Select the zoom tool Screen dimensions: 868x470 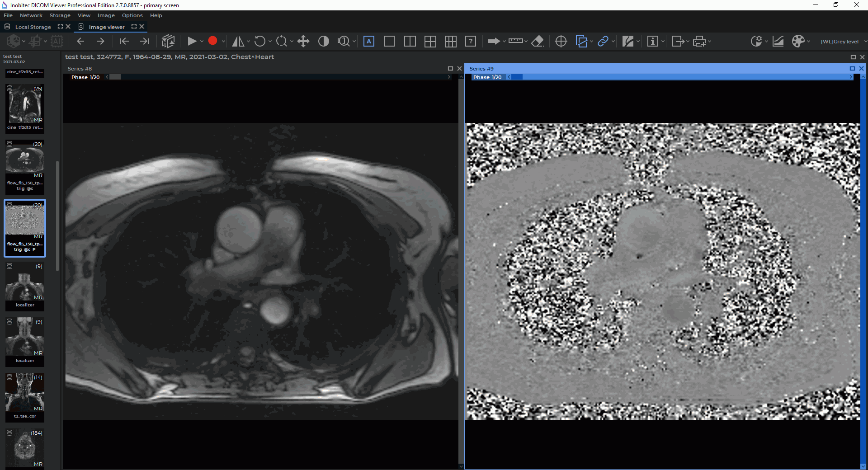(281, 41)
